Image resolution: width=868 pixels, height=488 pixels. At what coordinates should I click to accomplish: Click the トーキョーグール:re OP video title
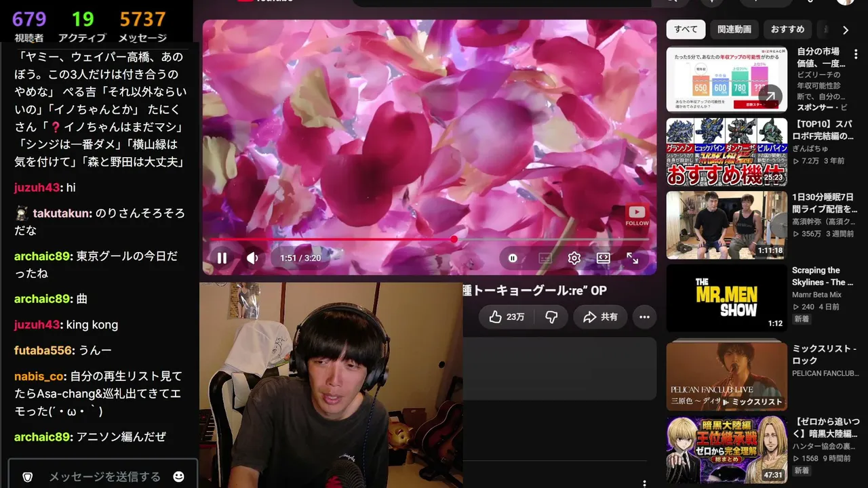pyautogui.click(x=534, y=290)
